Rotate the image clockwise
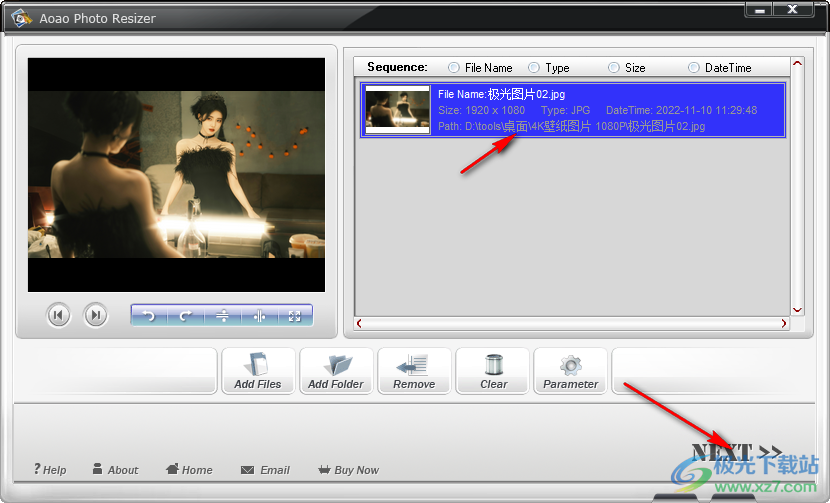This screenshot has height=503, width=830. (186, 316)
